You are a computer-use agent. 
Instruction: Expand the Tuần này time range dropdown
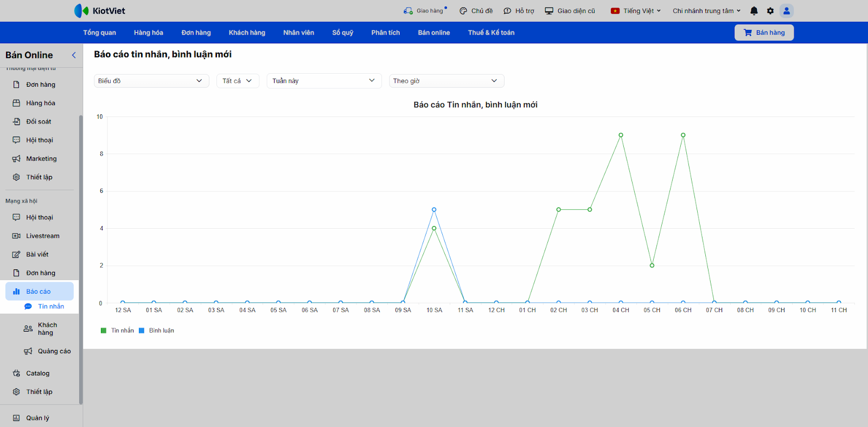pyautogui.click(x=324, y=81)
